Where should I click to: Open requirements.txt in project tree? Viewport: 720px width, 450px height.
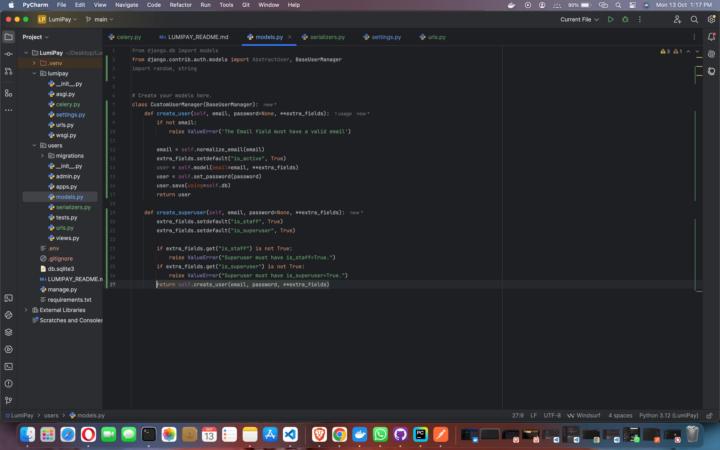click(66, 300)
